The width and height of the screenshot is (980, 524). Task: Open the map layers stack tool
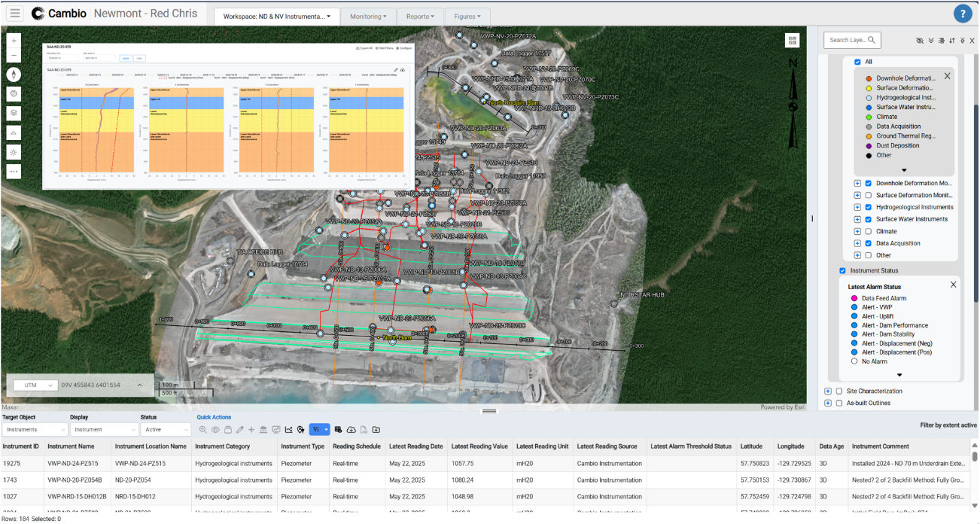[14, 112]
